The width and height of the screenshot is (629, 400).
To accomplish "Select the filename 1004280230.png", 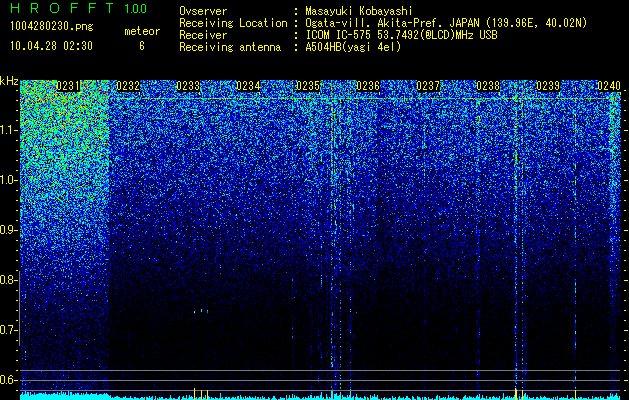I will point(51,27).
